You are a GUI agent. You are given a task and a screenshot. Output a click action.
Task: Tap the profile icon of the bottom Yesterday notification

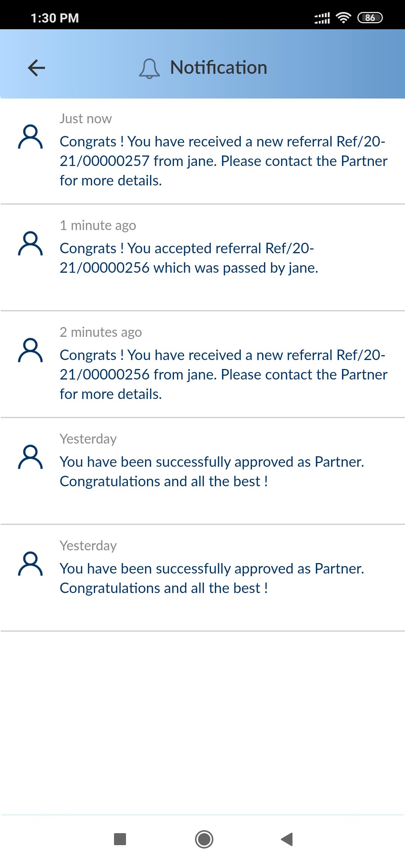[x=30, y=564]
